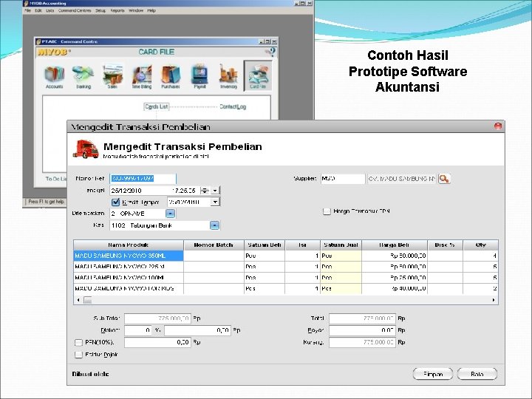This screenshot has width=532, height=399.
Task: Open Window menu in MYOB Accounting
Action: tap(136, 10)
